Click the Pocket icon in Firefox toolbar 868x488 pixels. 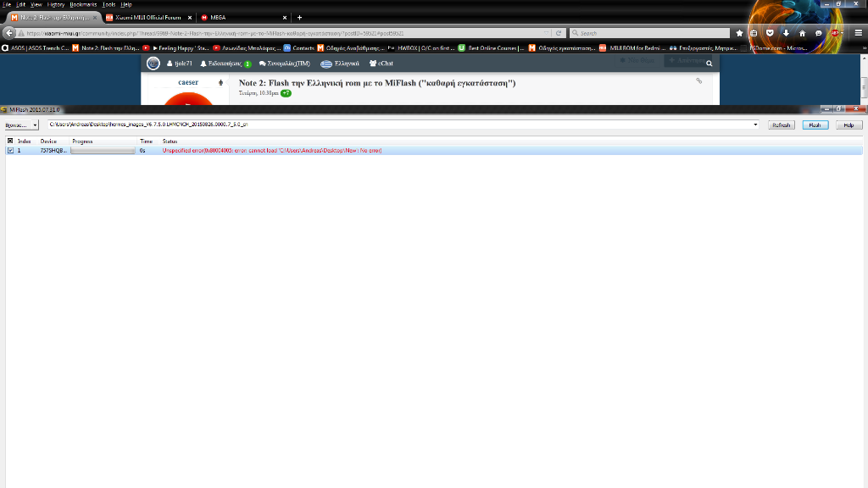tap(770, 33)
